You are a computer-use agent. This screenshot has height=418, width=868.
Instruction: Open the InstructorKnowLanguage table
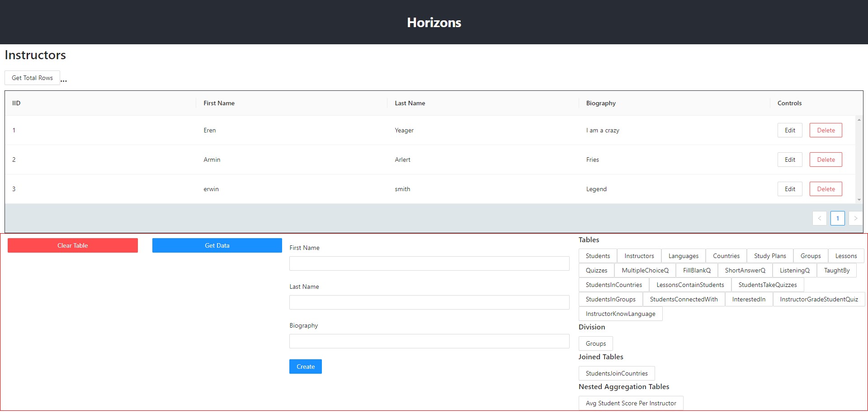[x=620, y=314]
